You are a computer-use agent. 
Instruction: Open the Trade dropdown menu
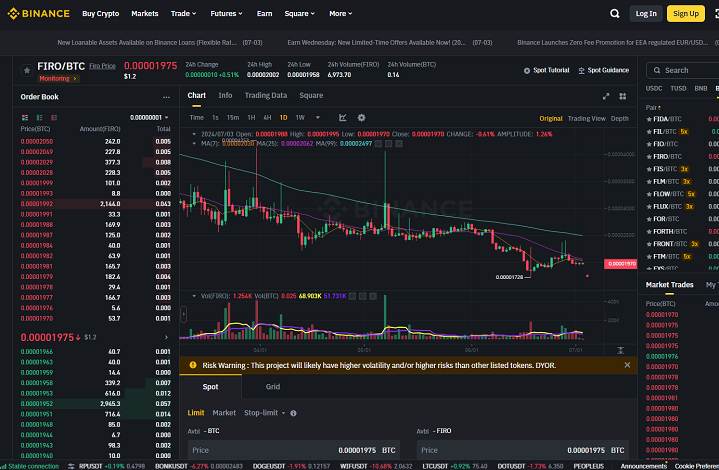point(183,14)
